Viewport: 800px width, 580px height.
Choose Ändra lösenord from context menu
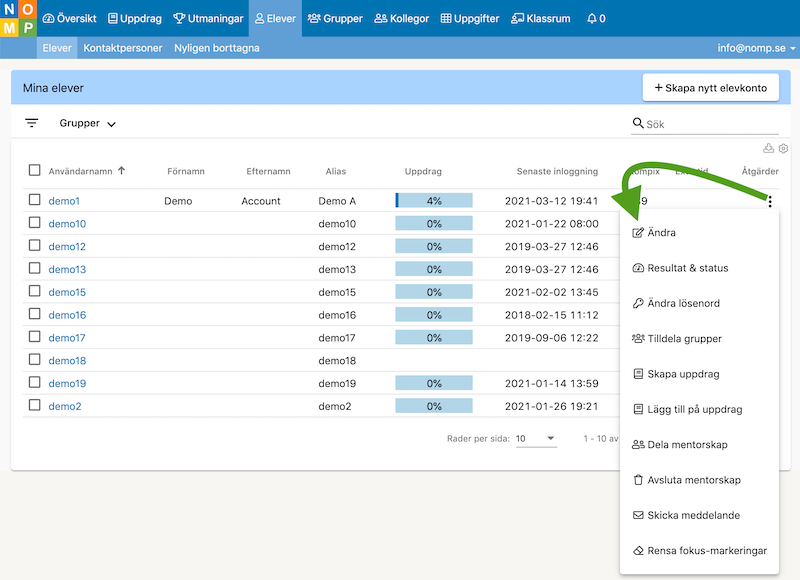682,303
